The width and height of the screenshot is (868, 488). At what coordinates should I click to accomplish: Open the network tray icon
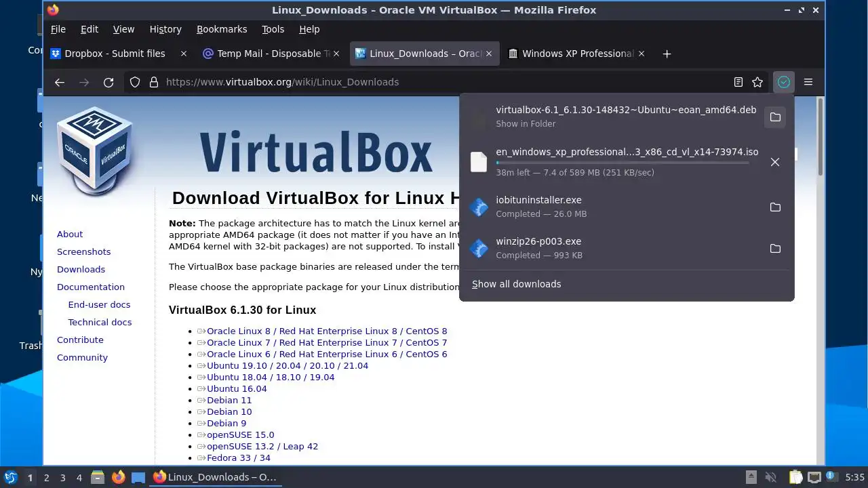coord(814,477)
